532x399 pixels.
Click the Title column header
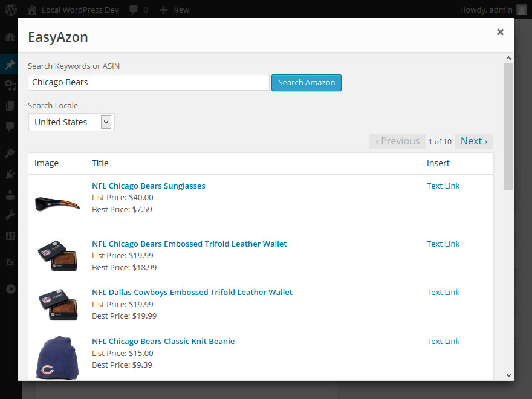click(100, 163)
